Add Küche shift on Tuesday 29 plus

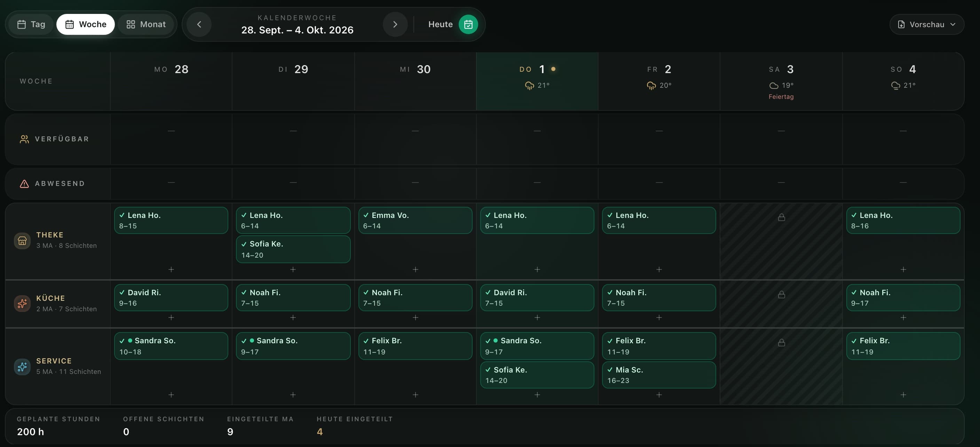[293, 317]
